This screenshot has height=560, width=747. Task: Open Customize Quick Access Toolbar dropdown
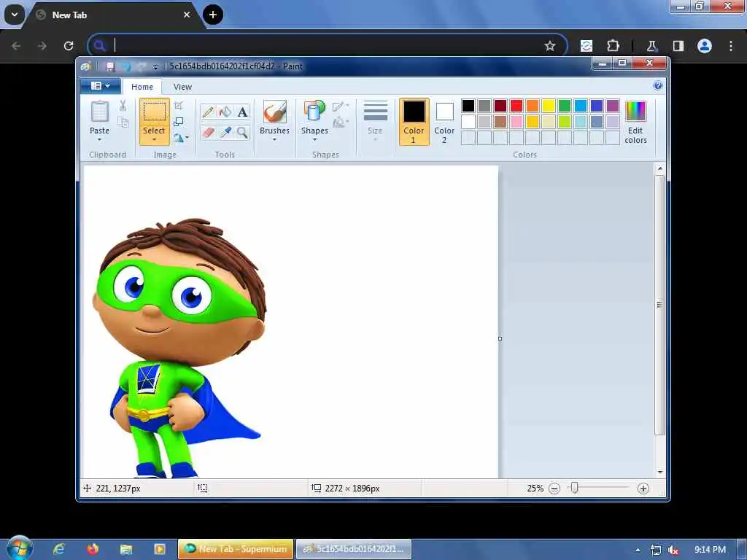(x=155, y=67)
